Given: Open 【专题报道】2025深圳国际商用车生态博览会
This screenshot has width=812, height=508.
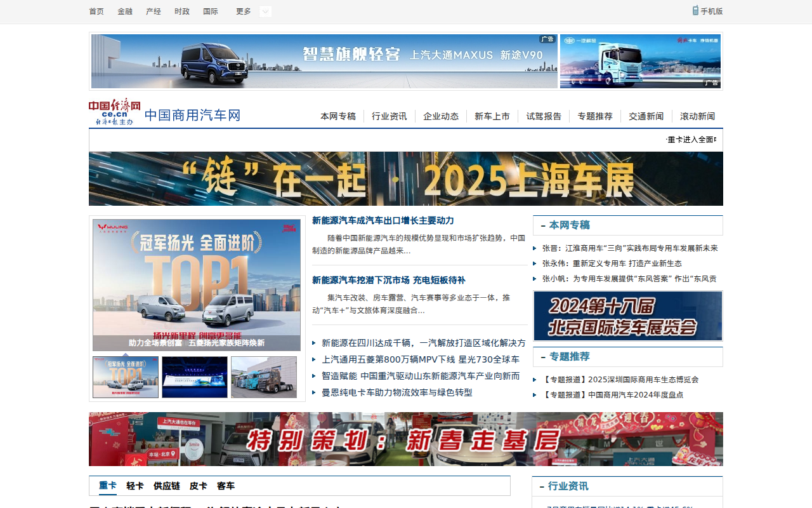Looking at the screenshot, I should [x=620, y=380].
